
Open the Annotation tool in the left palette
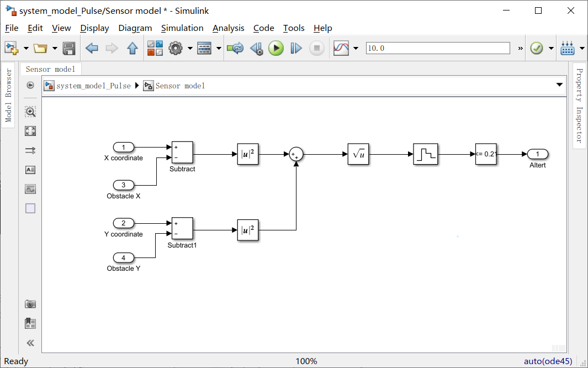(30, 170)
